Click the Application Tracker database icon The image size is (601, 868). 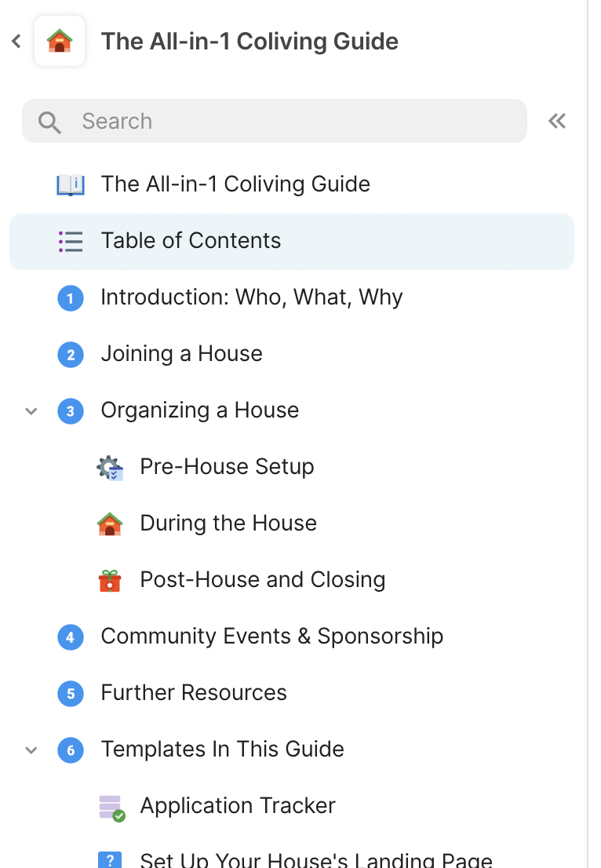(111, 807)
